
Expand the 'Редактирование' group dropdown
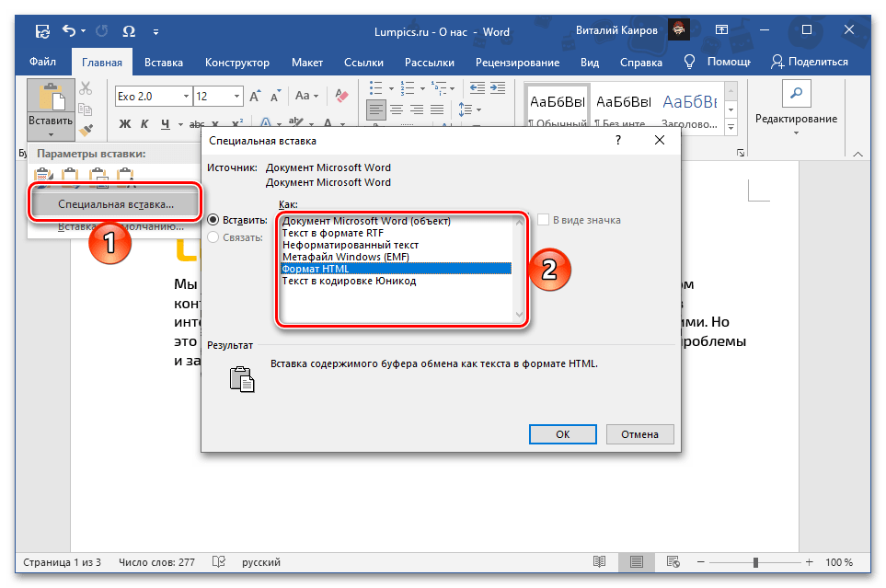[x=796, y=132]
